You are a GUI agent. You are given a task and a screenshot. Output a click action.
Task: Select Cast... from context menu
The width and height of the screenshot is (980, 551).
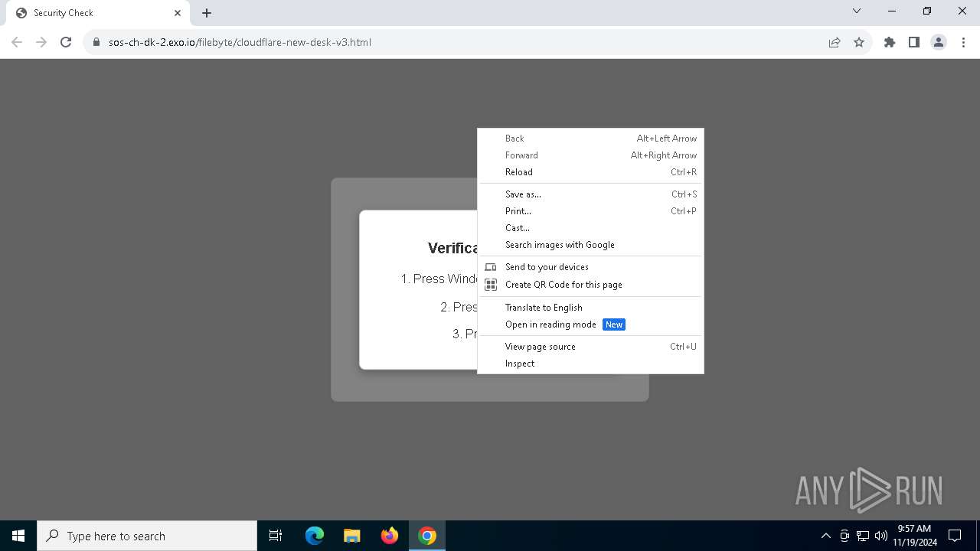point(590,228)
